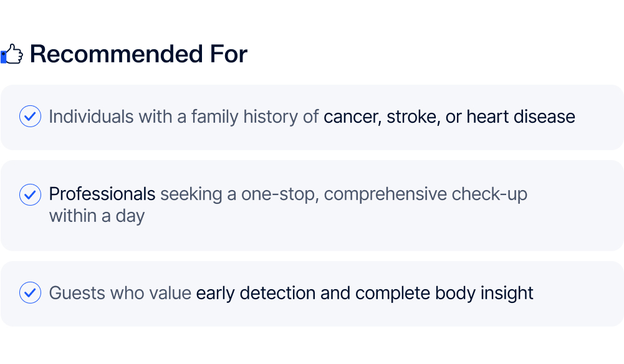Image resolution: width=624 pixels, height=364 pixels.
Task: Click the checkmark icon beside 'Guests who value'
Action: click(30, 292)
